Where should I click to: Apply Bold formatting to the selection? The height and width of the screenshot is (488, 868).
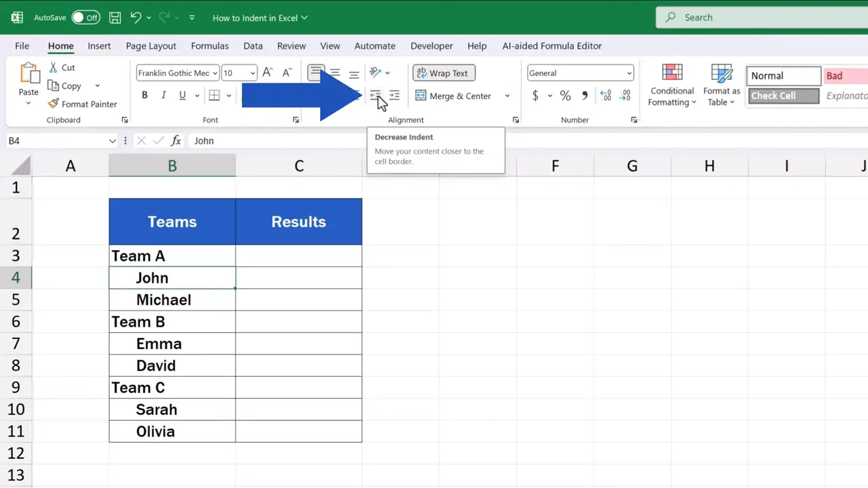click(x=144, y=95)
